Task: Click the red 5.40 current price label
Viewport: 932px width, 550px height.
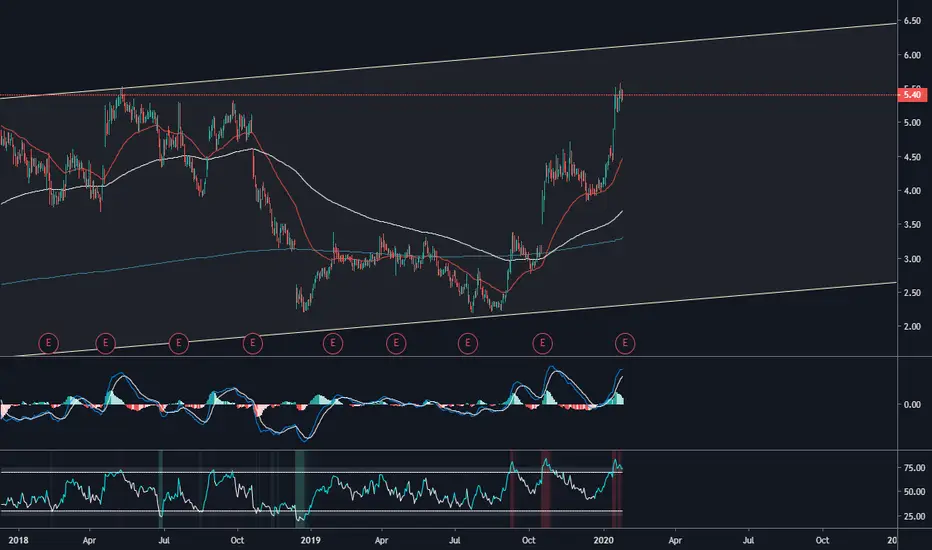Action: point(912,95)
